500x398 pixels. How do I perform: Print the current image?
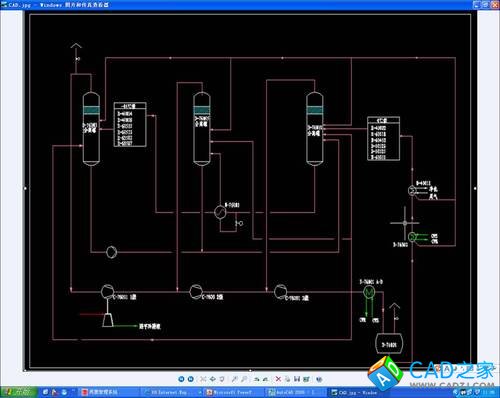pos(287,379)
